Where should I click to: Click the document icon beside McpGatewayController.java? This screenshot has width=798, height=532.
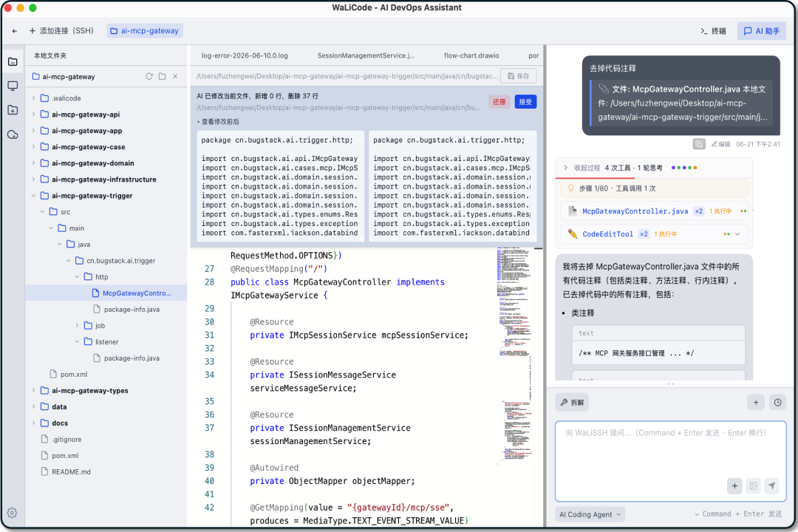coord(573,211)
